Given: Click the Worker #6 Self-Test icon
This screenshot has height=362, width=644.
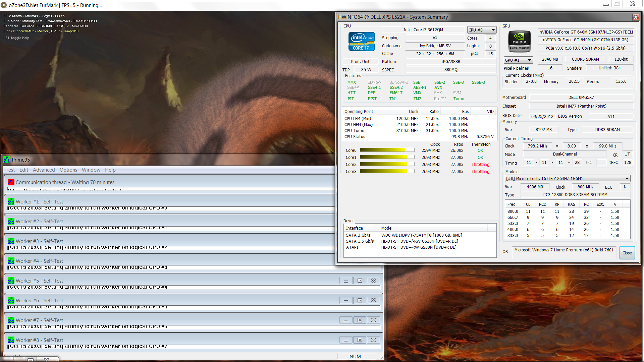Looking at the screenshot, I should 11,300.
